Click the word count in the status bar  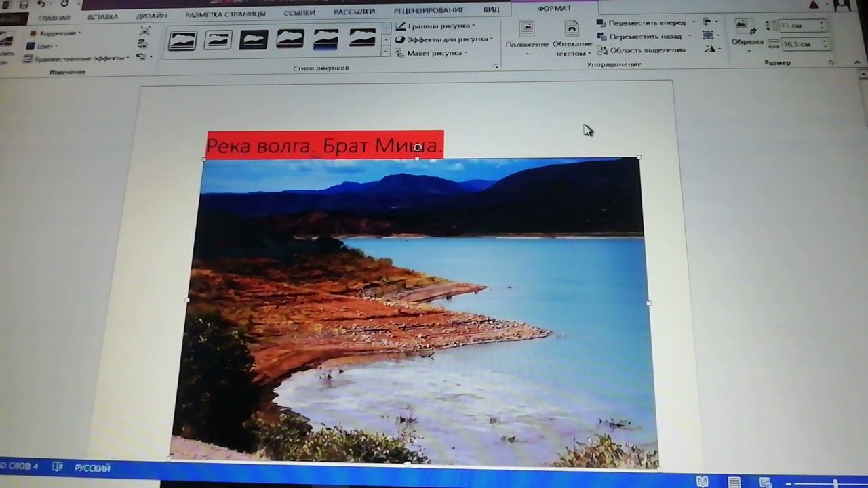pos(20,466)
